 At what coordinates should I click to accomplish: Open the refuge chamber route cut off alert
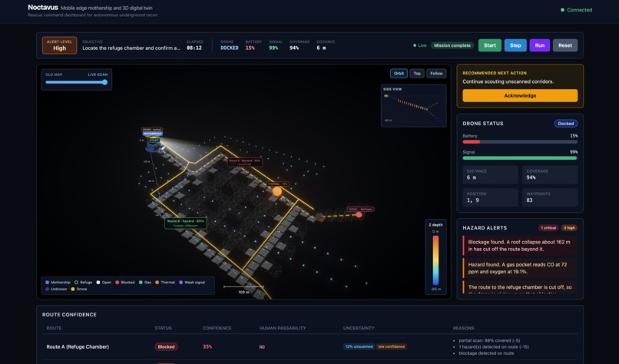click(519, 287)
